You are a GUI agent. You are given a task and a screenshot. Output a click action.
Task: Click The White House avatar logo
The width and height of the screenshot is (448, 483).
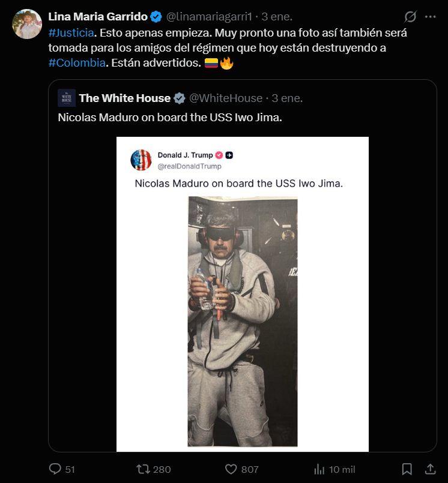(x=67, y=98)
